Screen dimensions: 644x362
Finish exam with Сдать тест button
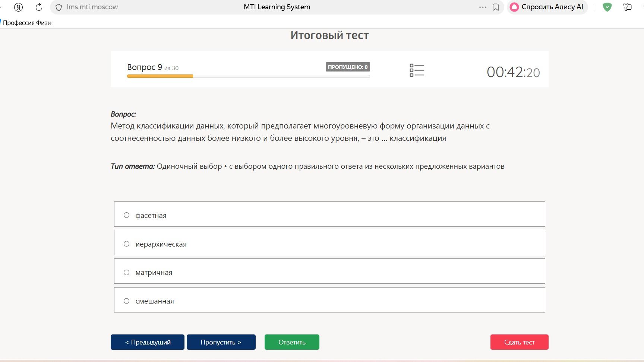(x=519, y=342)
